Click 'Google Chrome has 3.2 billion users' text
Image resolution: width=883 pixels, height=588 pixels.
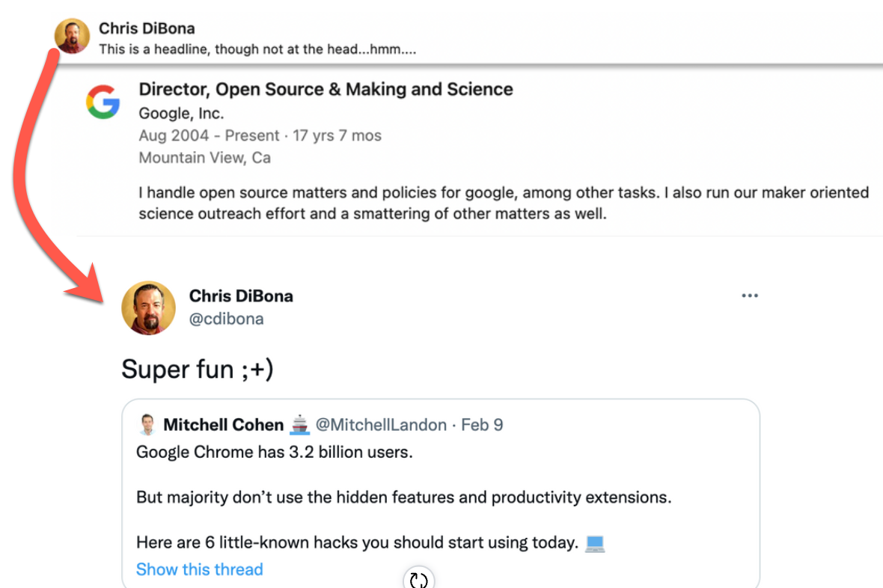click(x=274, y=453)
